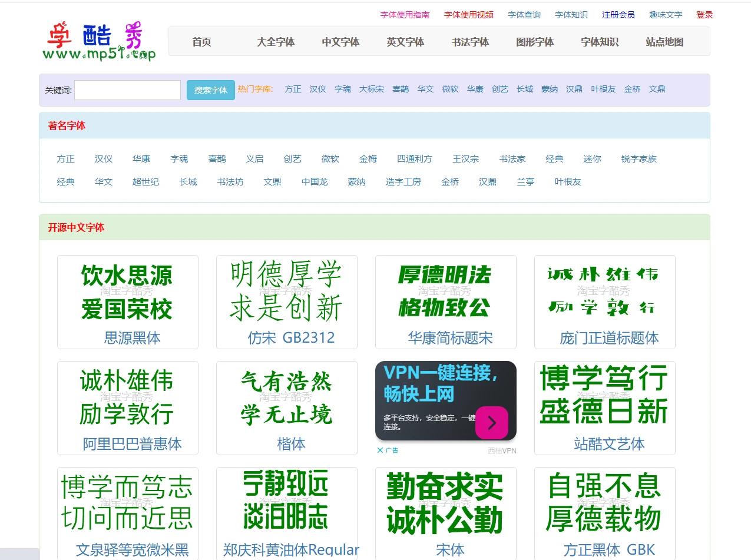Image resolution: width=751 pixels, height=560 pixels.
Task: Select 图形字体 in the navigation bar
Action: click(x=534, y=42)
